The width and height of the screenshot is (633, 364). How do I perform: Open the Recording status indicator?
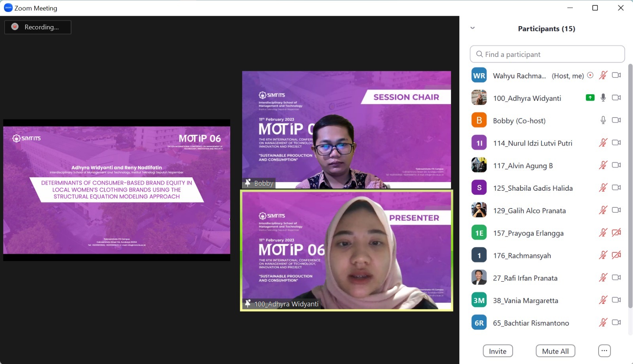38,27
